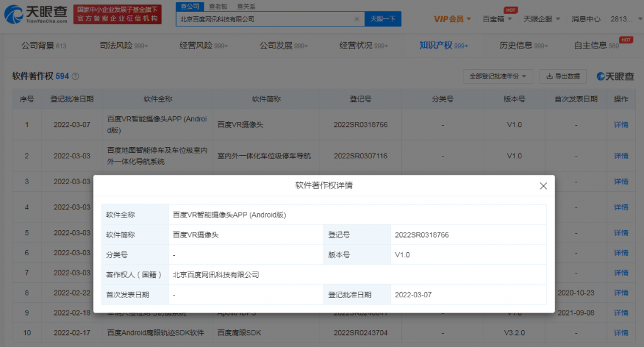Open 详情 for row 1 百度VR摄像头
Image resolution: width=644 pixels, height=347 pixels.
click(621, 125)
